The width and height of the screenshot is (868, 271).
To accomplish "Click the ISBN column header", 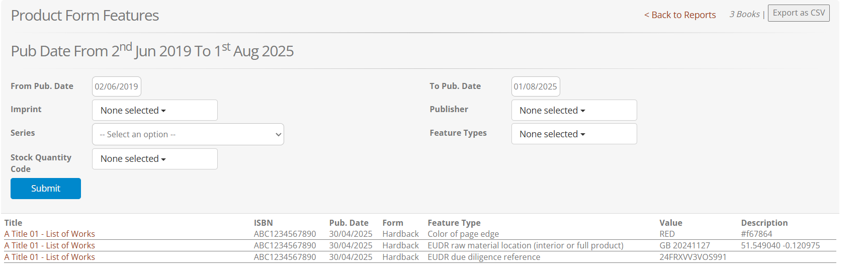I will (264, 223).
